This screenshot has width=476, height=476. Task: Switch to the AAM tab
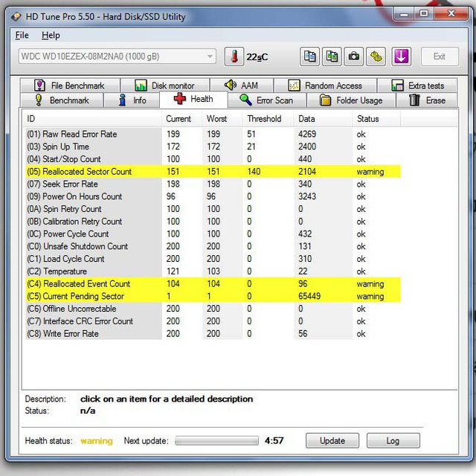(x=242, y=86)
